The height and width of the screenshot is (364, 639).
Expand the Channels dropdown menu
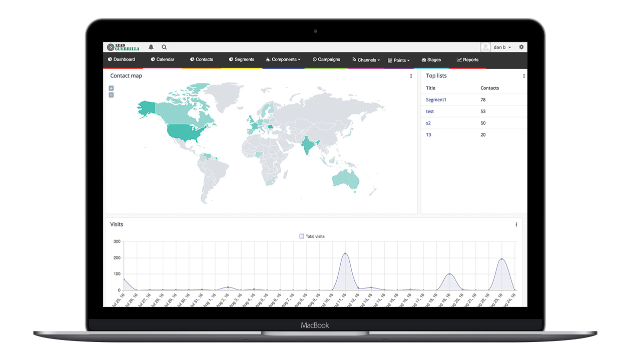tap(366, 60)
